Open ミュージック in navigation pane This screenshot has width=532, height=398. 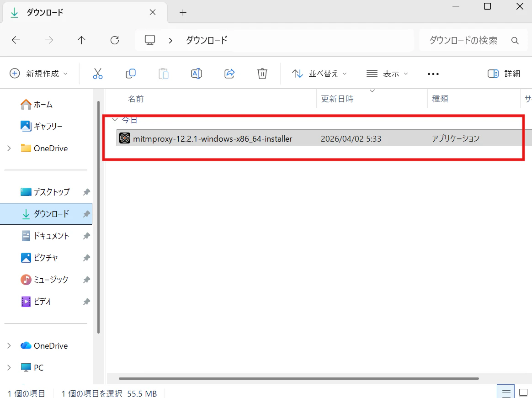pyautogui.click(x=44, y=280)
